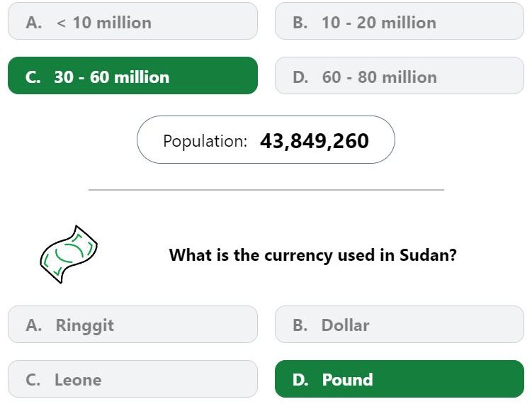Click the Population result pill
Viewport: 532px width, 404px height.
tap(266, 140)
